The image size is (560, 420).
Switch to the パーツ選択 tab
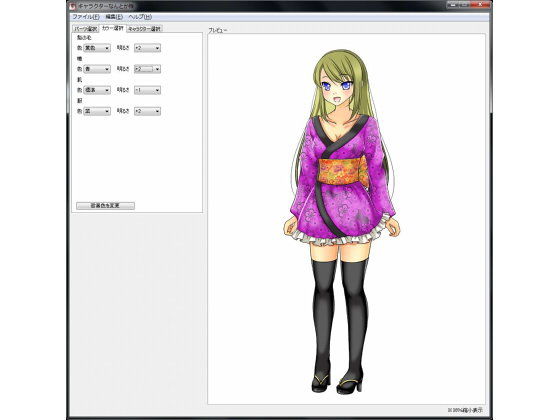coord(86,29)
